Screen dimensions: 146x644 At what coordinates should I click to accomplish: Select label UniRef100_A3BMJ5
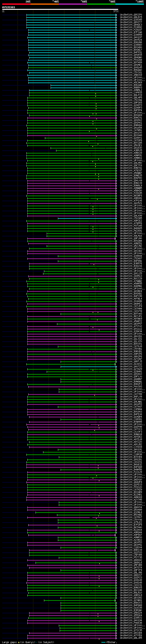131,151
